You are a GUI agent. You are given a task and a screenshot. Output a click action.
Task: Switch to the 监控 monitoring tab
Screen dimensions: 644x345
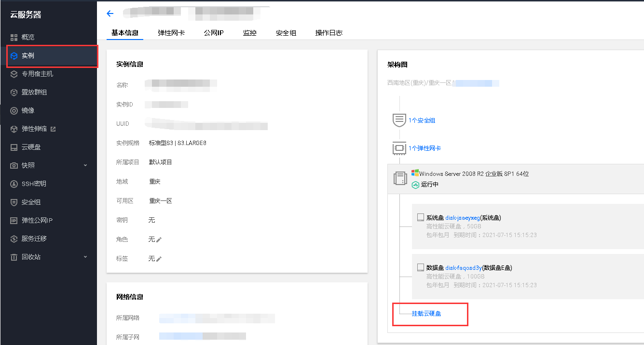(x=250, y=34)
